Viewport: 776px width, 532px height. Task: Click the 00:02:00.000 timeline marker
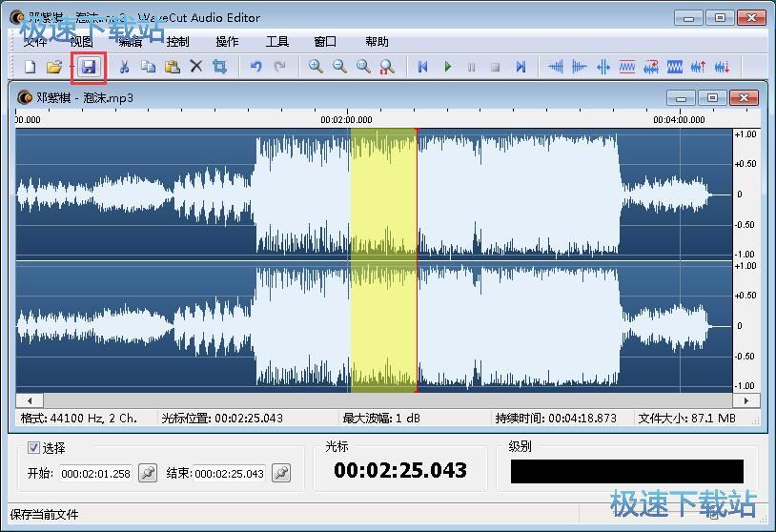pyautogui.click(x=346, y=120)
